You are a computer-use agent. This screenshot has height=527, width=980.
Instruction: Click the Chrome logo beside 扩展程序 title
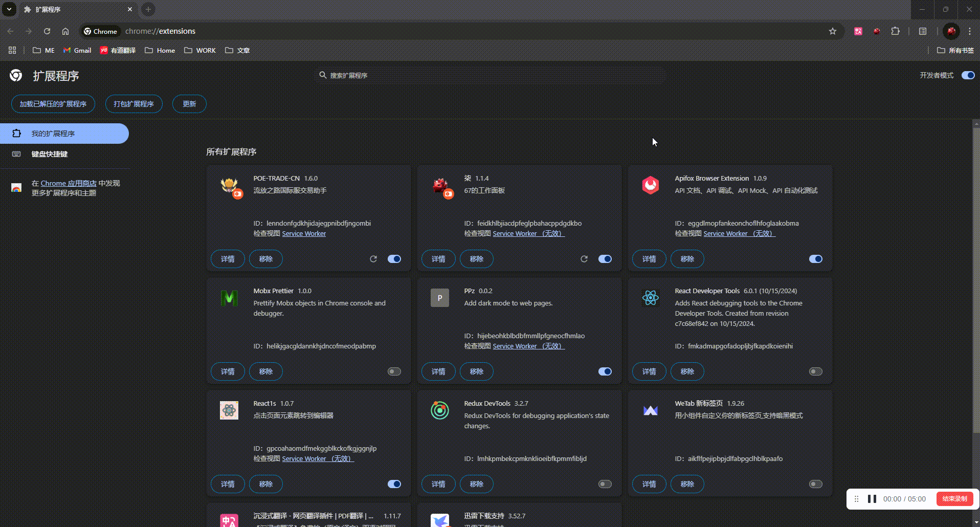click(16, 76)
